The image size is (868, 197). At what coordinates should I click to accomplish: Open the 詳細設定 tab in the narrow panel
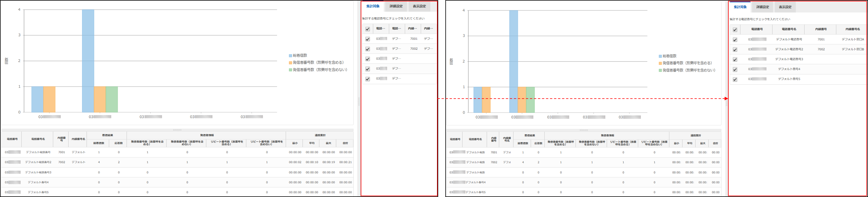(396, 6)
